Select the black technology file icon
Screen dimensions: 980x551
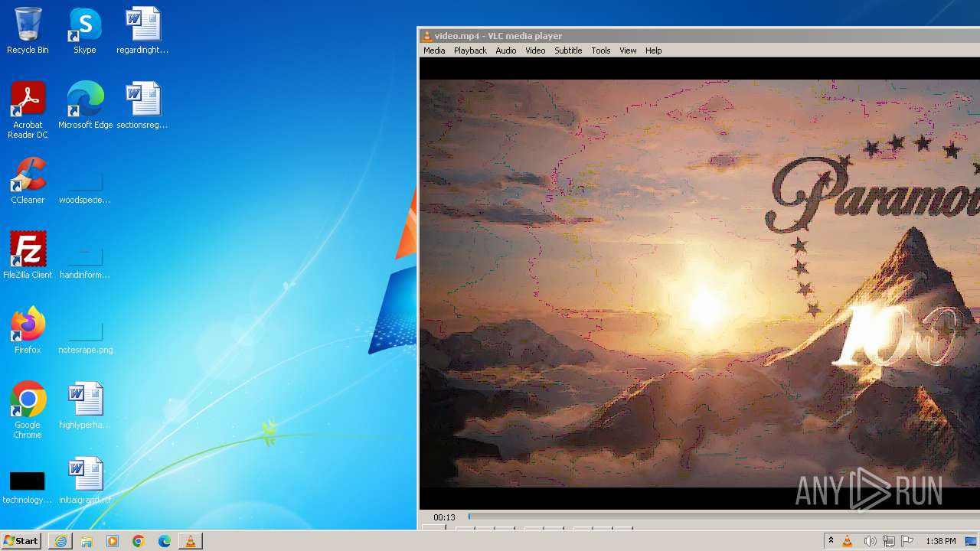[28, 487]
